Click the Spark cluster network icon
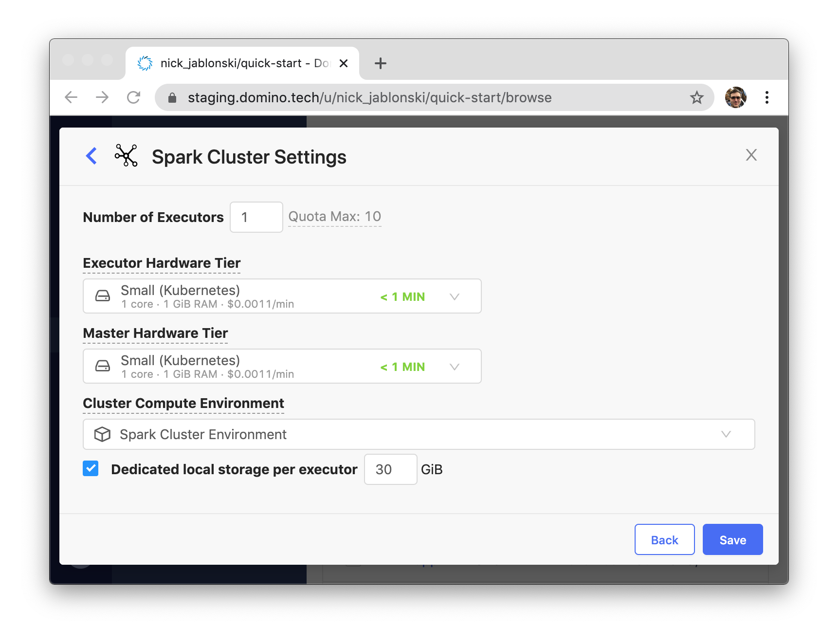Screen dimensions: 840x629 pos(126,156)
